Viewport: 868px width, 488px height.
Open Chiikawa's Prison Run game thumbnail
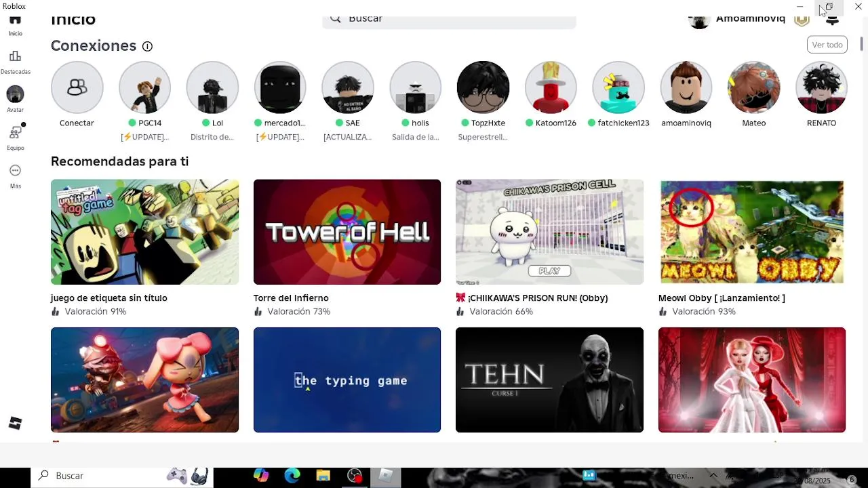point(549,232)
